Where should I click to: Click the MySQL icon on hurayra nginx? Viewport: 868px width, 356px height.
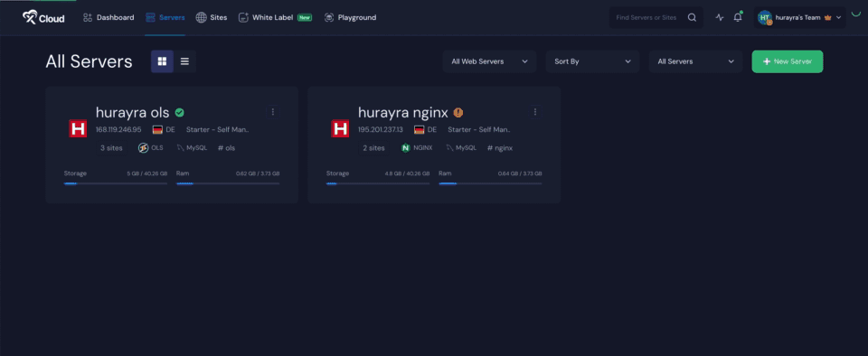click(x=449, y=148)
